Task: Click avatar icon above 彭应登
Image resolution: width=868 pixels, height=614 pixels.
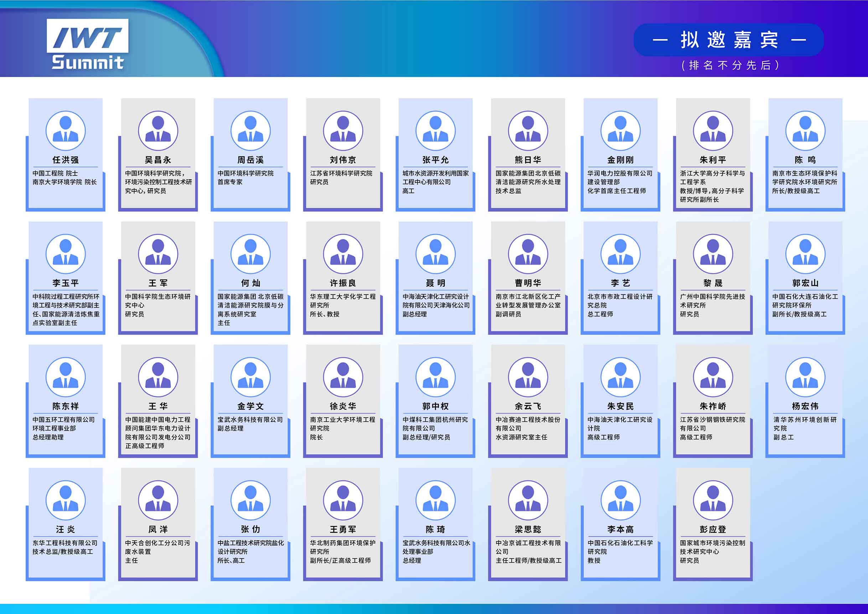Action: point(713,500)
